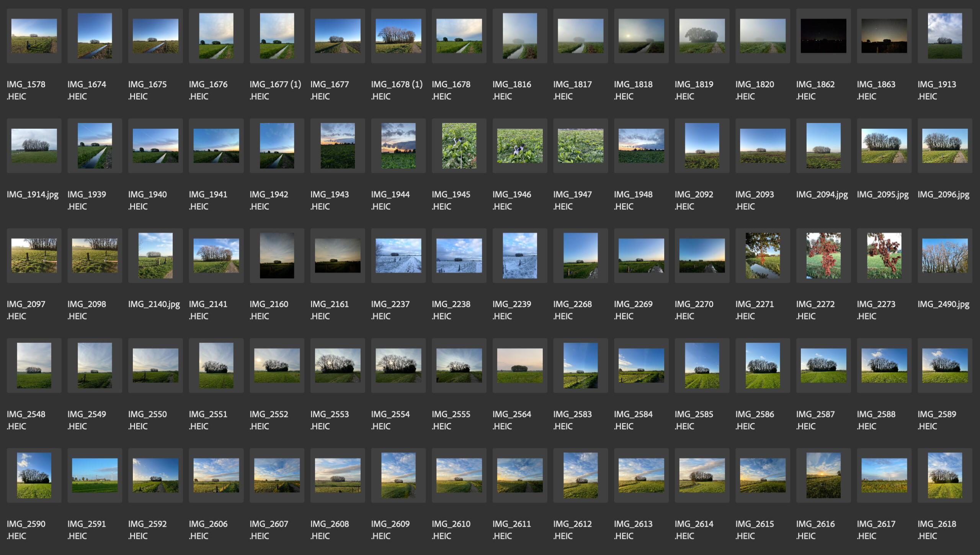Click the IMG_1678 (1).HEIC tree photo
The height and width of the screenshot is (555, 980).
(398, 36)
